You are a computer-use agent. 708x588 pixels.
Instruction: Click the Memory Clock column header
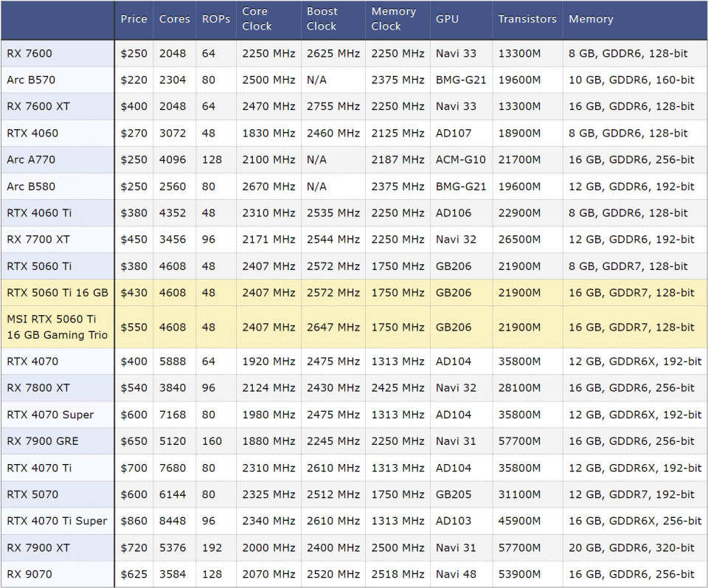(398, 19)
